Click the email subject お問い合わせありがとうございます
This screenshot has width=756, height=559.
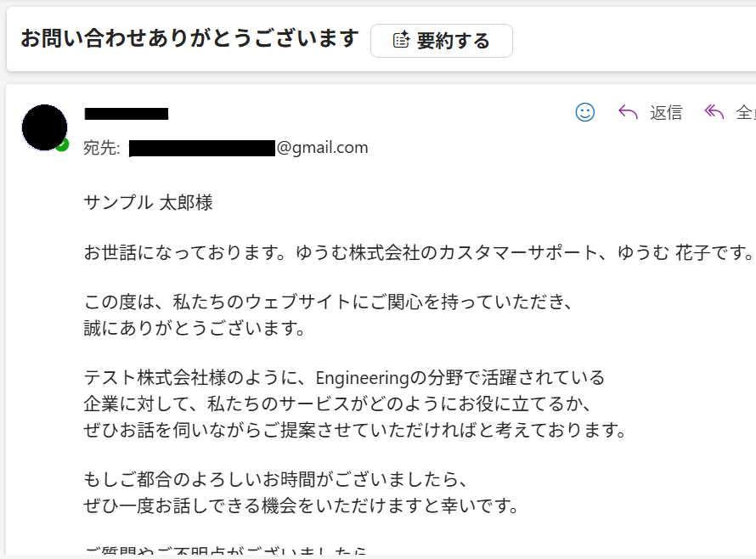tap(189, 38)
